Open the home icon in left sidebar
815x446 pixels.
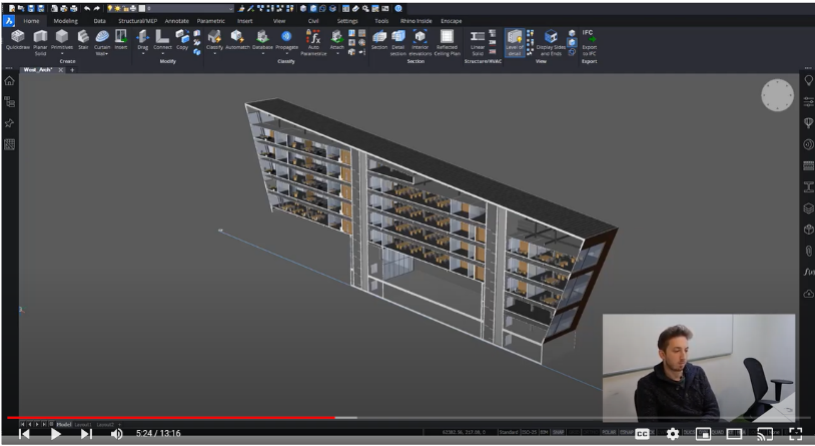click(x=9, y=81)
